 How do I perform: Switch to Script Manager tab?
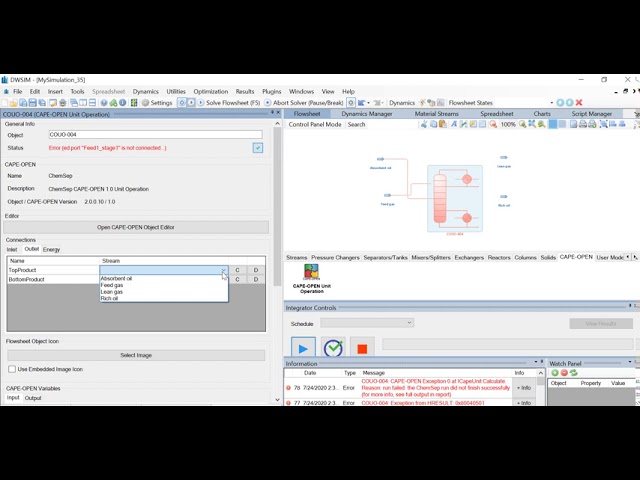pos(591,114)
